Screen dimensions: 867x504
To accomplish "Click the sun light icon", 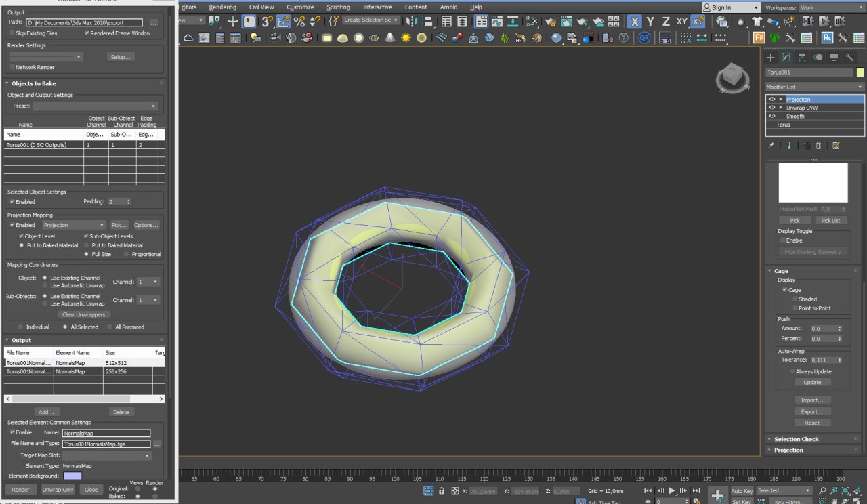I will click(x=406, y=38).
